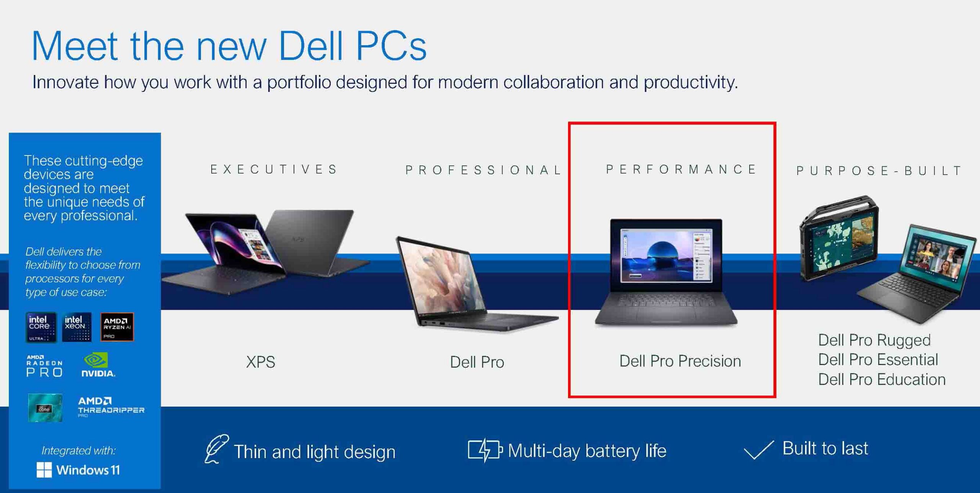The image size is (980, 493).
Task: Select the XPS laptops image
Action: pyautogui.click(x=266, y=252)
